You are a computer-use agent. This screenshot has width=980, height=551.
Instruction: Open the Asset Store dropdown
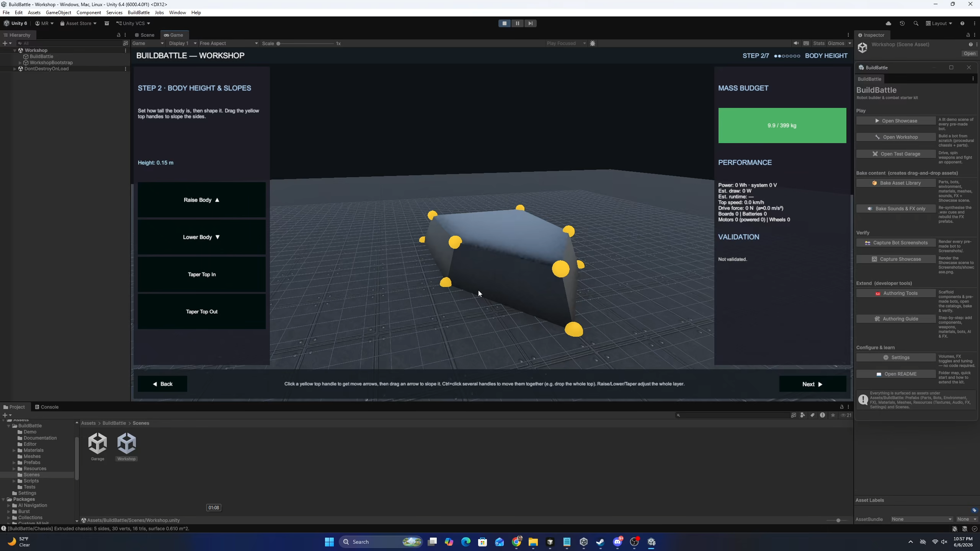[78, 23]
